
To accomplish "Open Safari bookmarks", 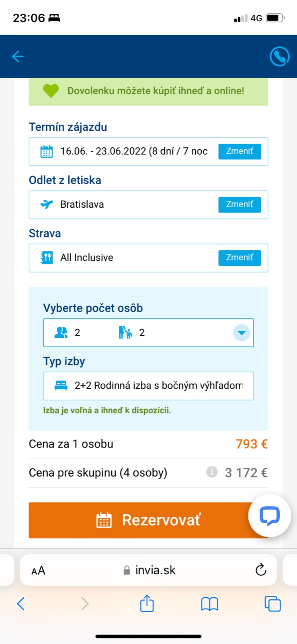I will click(209, 604).
